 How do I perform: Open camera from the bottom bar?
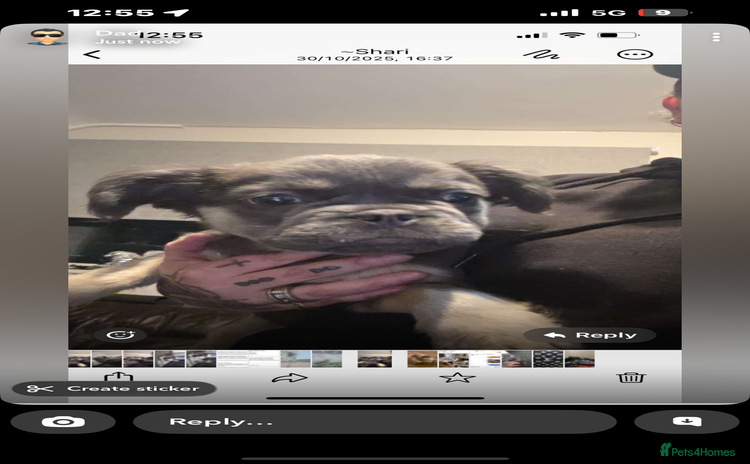click(63, 422)
